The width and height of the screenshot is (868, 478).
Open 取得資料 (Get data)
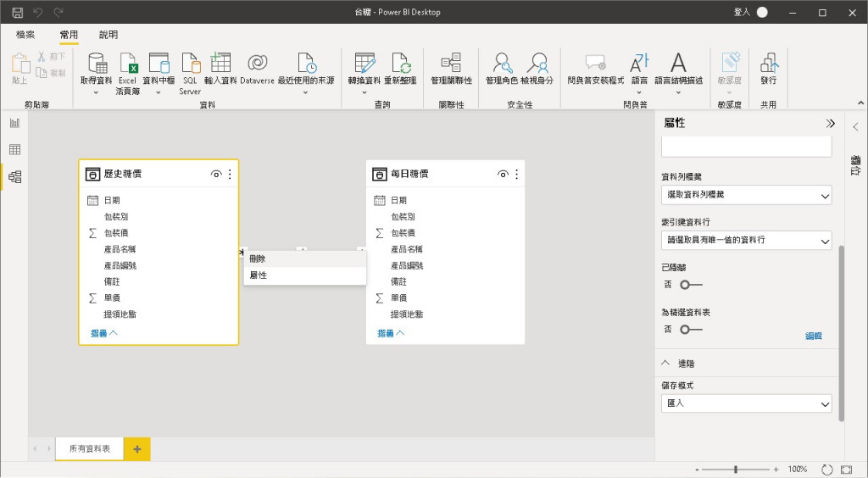(97, 74)
